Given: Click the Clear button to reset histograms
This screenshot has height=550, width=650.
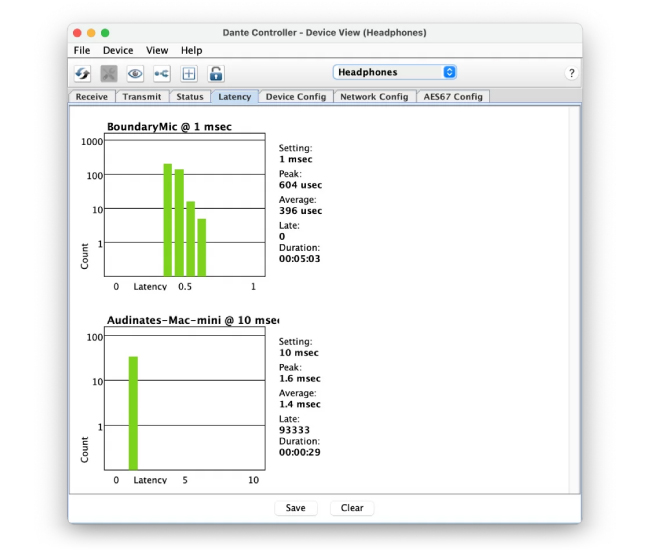Looking at the screenshot, I should tap(352, 508).
